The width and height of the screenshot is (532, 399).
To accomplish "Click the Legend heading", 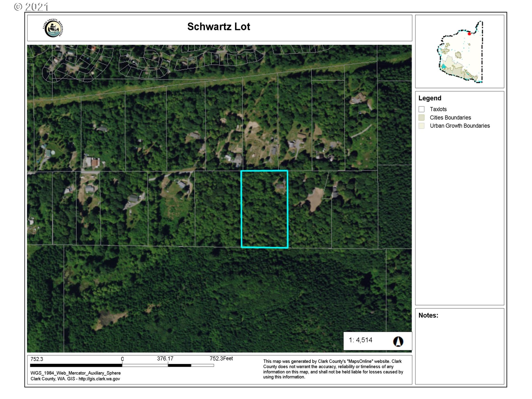I will coord(430,98).
